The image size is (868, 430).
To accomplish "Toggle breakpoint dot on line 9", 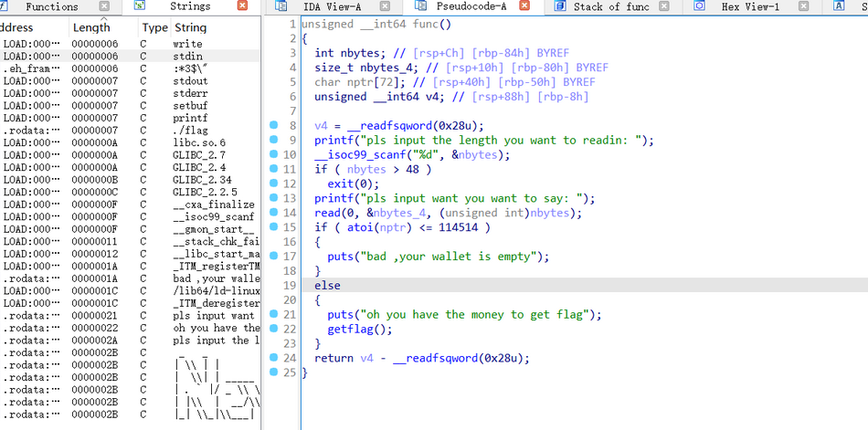I will 273,140.
